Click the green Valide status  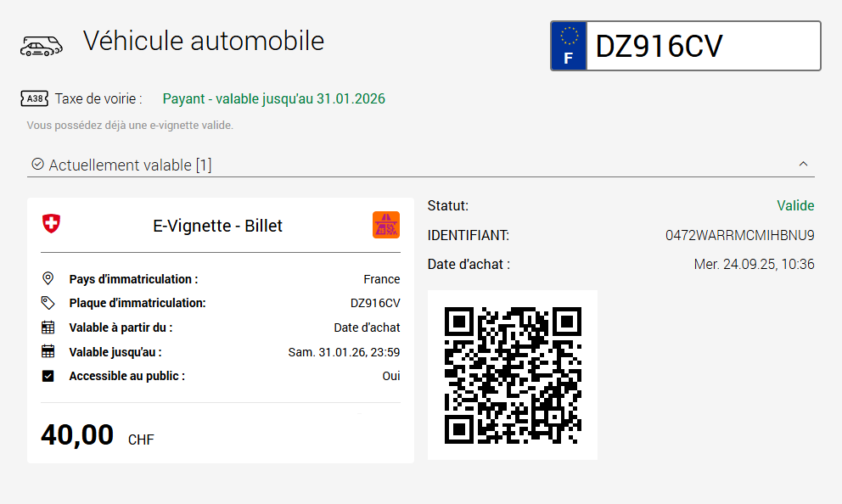[x=795, y=205]
